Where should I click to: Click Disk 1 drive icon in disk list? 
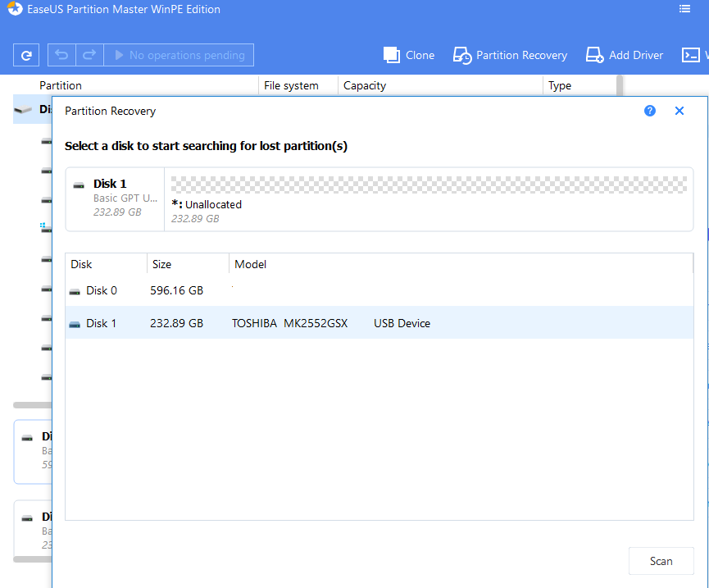click(75, 324)
